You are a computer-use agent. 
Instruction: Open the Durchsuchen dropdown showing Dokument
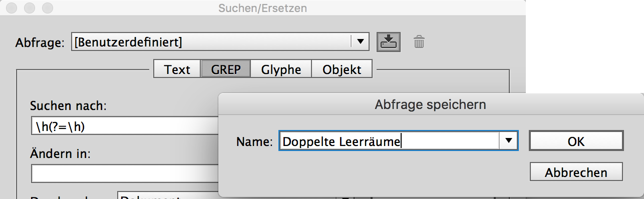coord(235,196)
